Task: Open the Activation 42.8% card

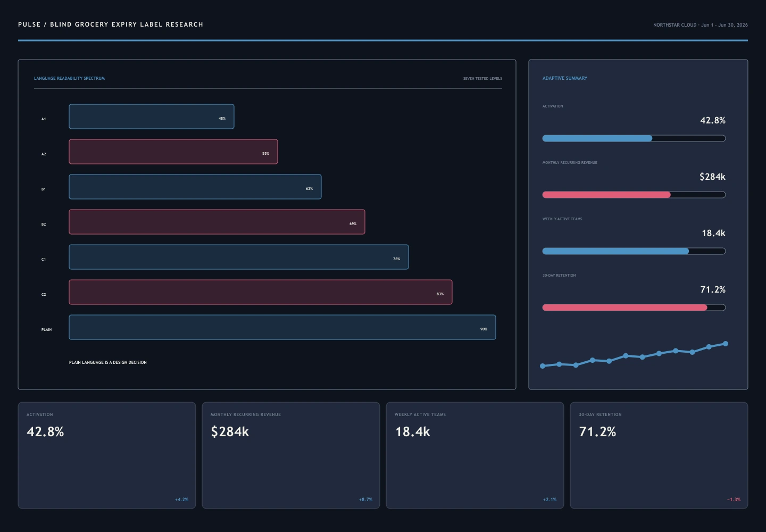Action: pyautogui.click(x=107, y=455)
